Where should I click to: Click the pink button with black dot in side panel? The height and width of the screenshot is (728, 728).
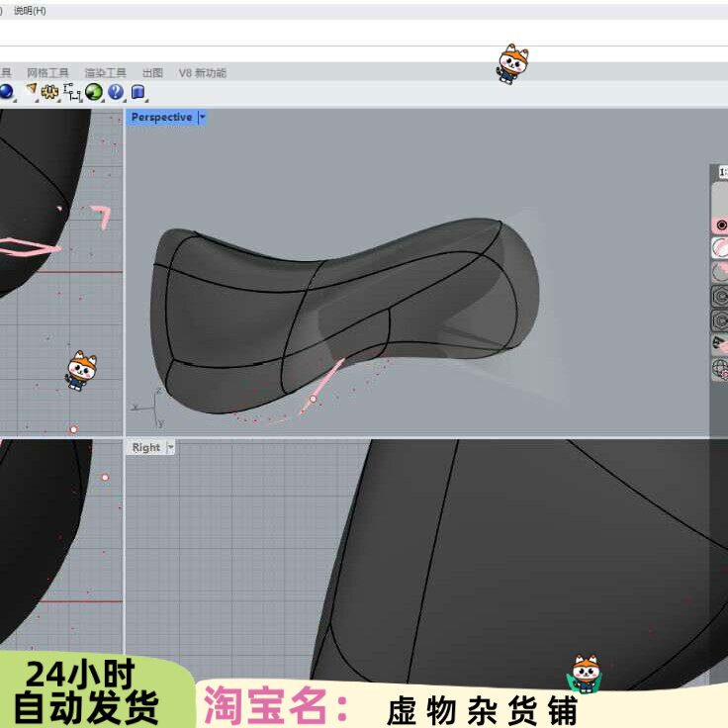pos(720,226)
